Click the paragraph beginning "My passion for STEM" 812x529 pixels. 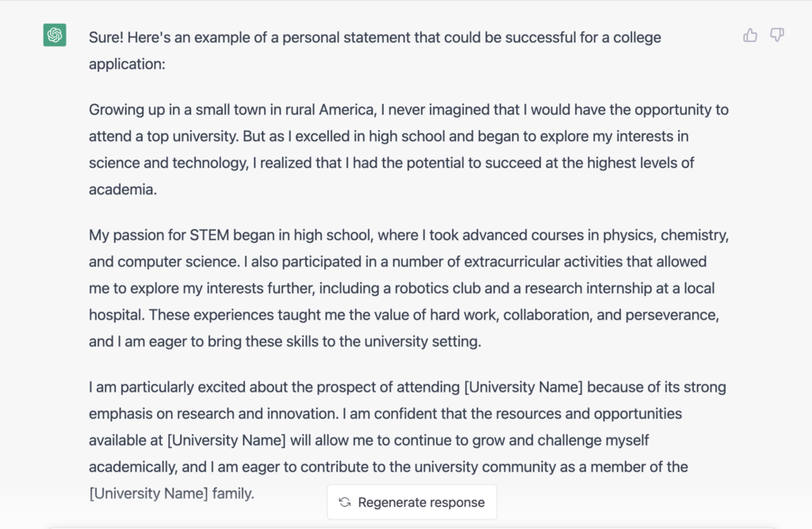pyautogui.click(x=408, y=288)
